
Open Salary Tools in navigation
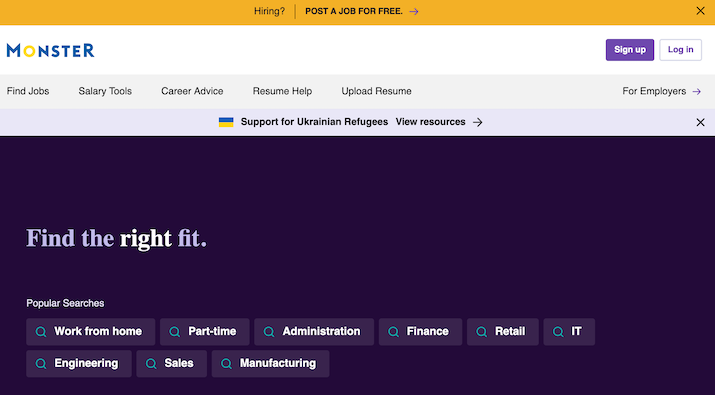[x=105, y=91]
